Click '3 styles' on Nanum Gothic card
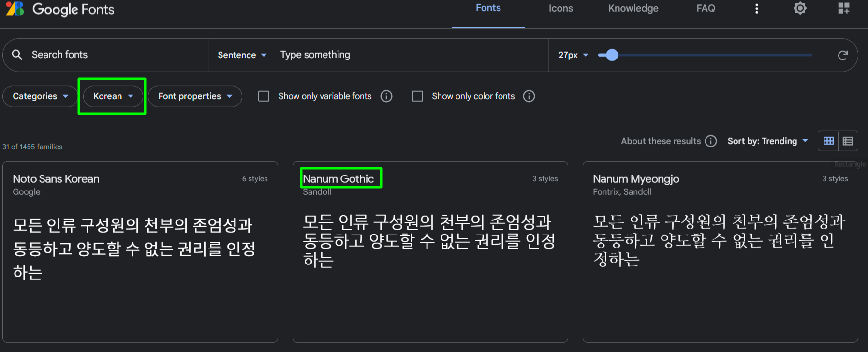 pos(545,179)
